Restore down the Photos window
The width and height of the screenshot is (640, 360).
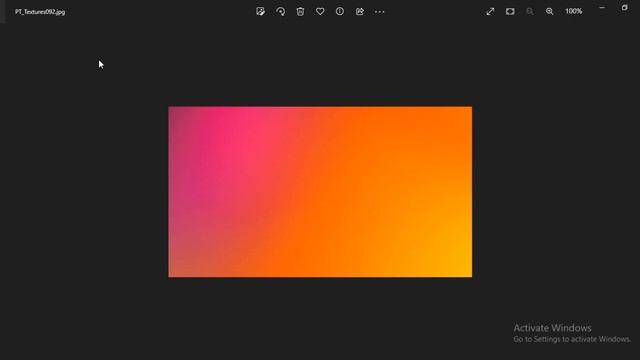tap(624, 8)
